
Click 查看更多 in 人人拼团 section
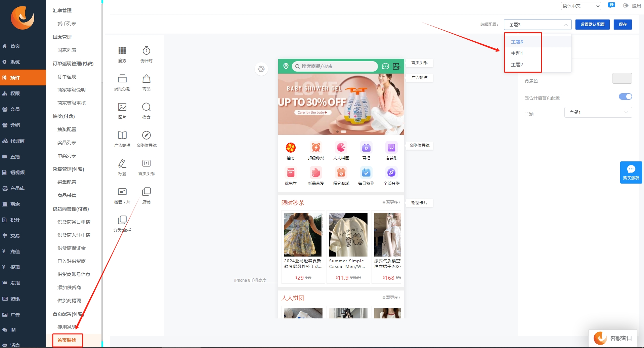[391, 298]
